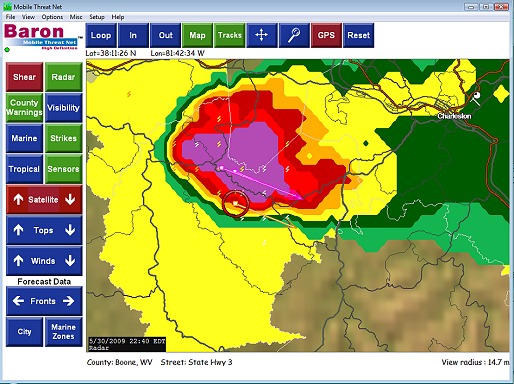514x384 pixels.
Task: Click the red GPS button
Action: tap(326, 35)
